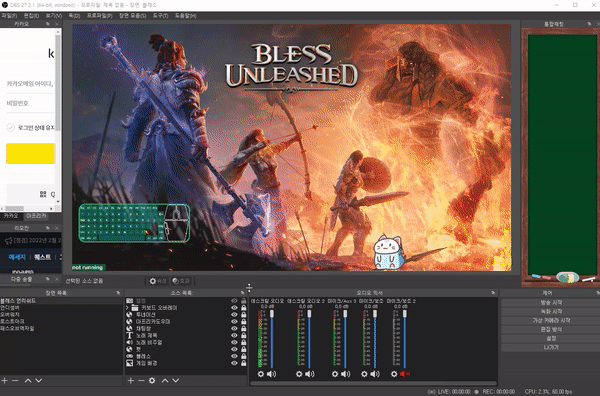Remove source using minus icon in sources panel
The width and height of the screenshot is (600, 396).
click(141, 381)
